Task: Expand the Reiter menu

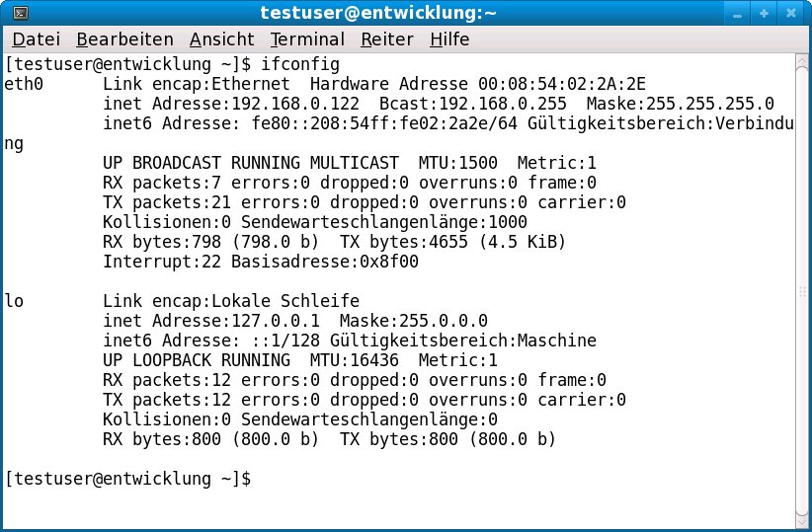Action: pos(387,40)
